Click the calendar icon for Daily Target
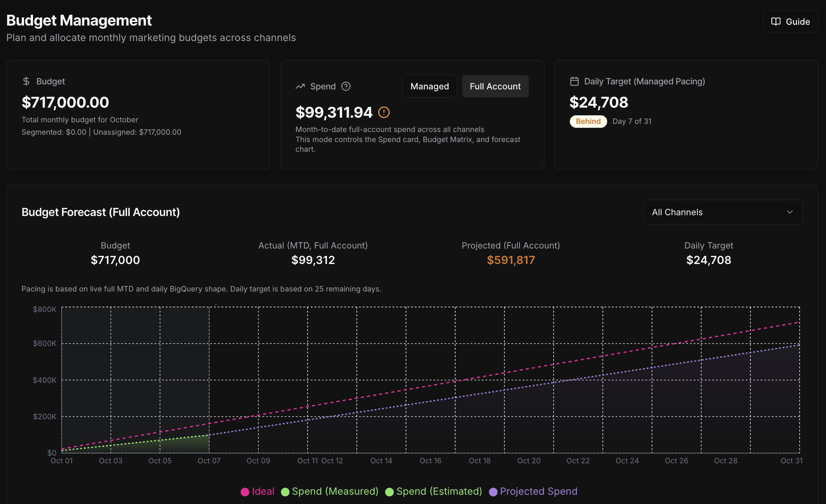 (x=574, y=81)
